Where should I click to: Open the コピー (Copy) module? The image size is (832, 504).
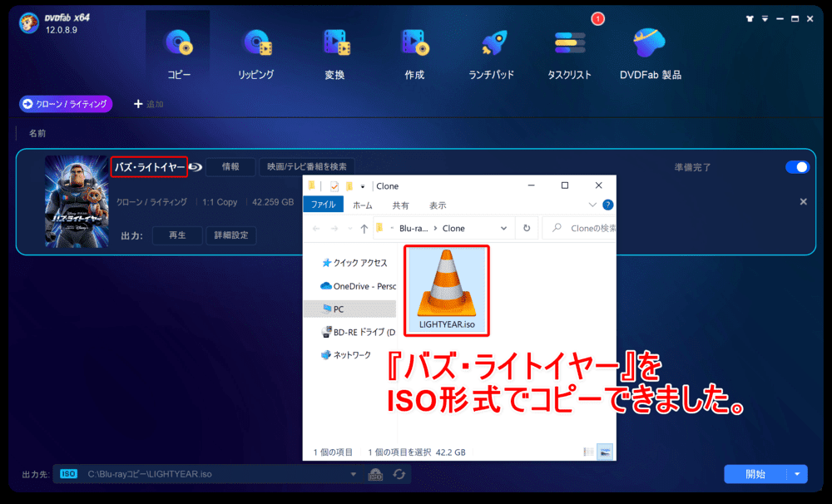click(x=178, y=52)
